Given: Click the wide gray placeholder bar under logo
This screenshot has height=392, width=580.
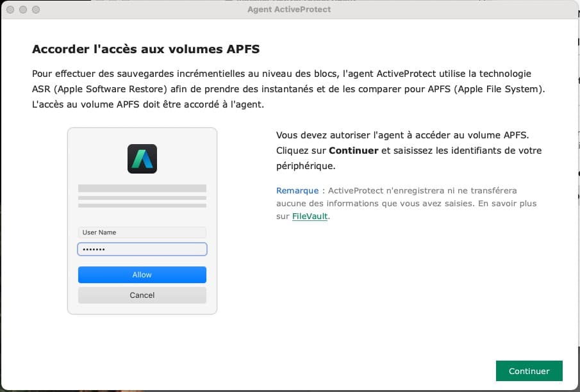Looking at the screenshot, I should click(142, 188).
